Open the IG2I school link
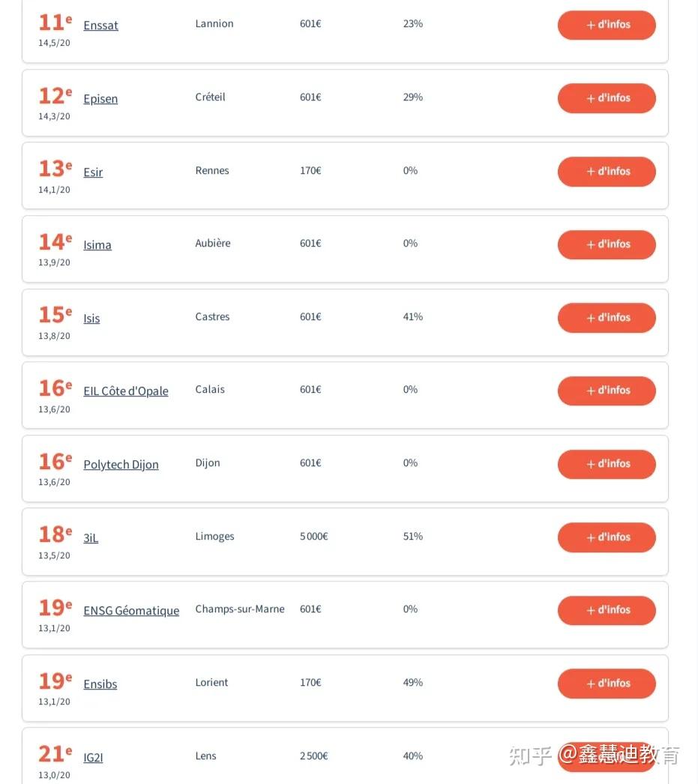The width and height of the screenshot is (698, 784). point(93,758)
